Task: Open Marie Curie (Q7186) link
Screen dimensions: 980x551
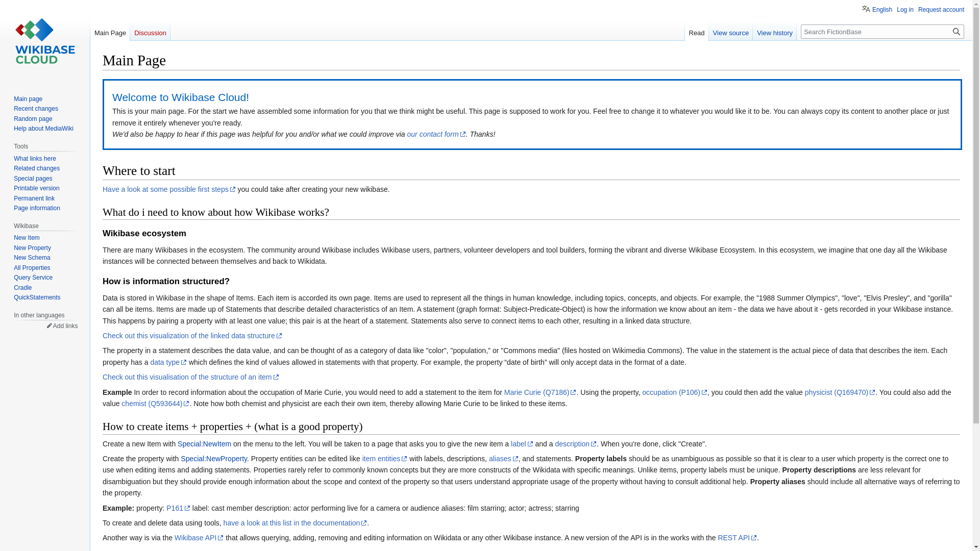Action: point(540,392)
